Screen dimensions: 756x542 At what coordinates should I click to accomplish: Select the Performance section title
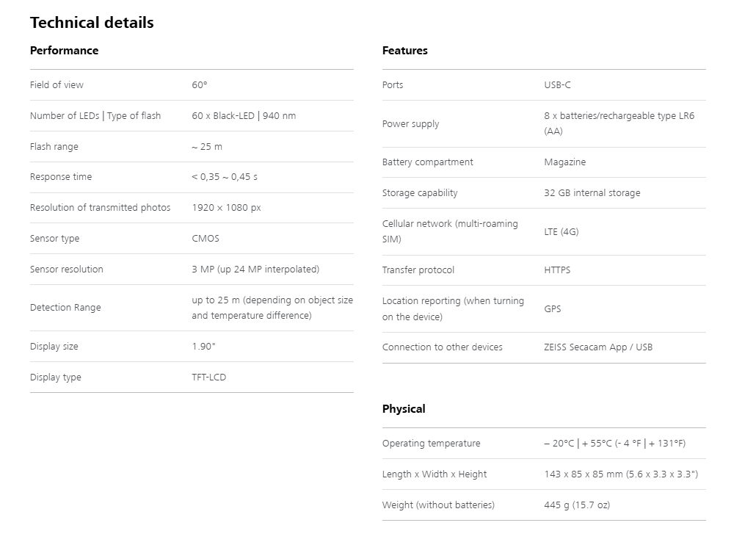[x=64, y=51]
